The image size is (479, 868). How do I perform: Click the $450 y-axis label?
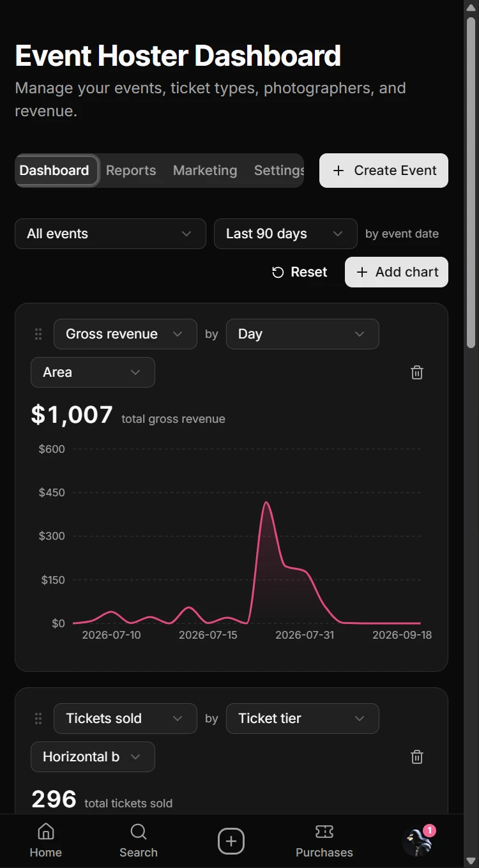pos(52,492)
